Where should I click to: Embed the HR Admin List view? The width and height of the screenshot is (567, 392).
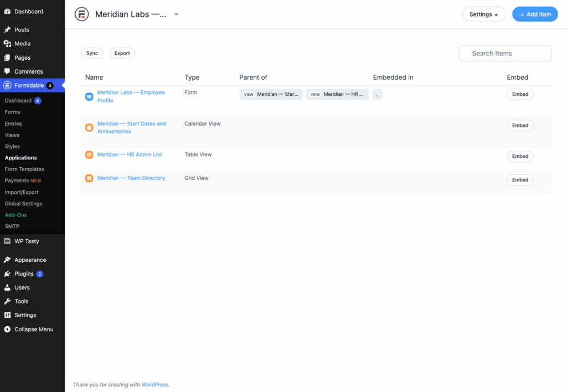pos(520,156)
